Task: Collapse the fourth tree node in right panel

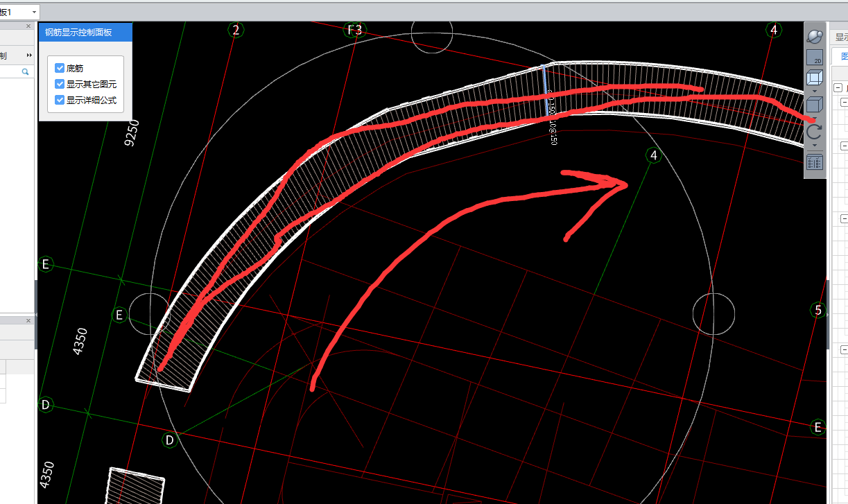Action: [845, 218]
